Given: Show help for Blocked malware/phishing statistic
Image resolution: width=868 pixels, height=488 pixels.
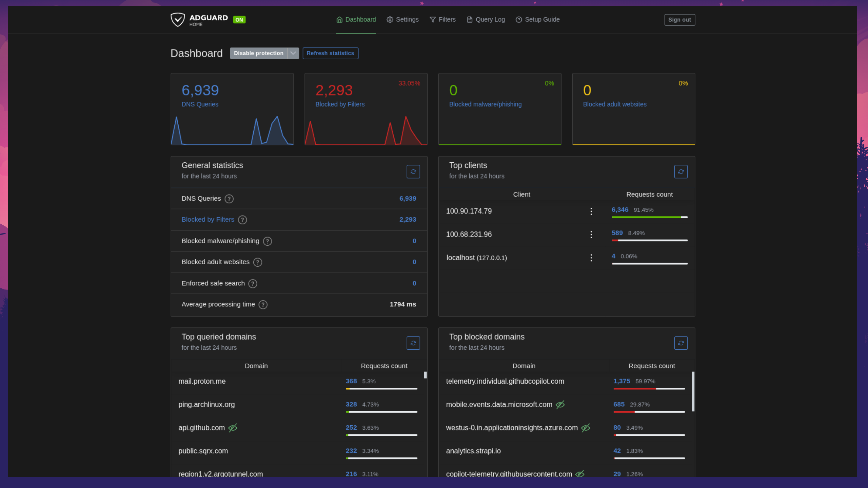Looking at the screenshot, I should point(268,241).
